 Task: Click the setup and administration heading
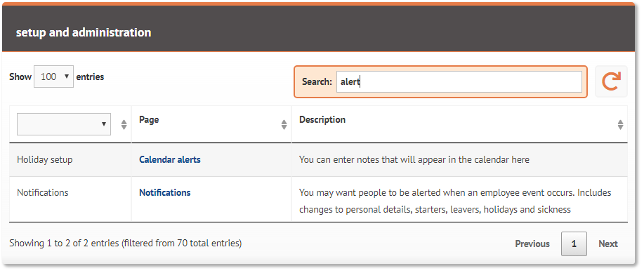click(x=84, y=32)
